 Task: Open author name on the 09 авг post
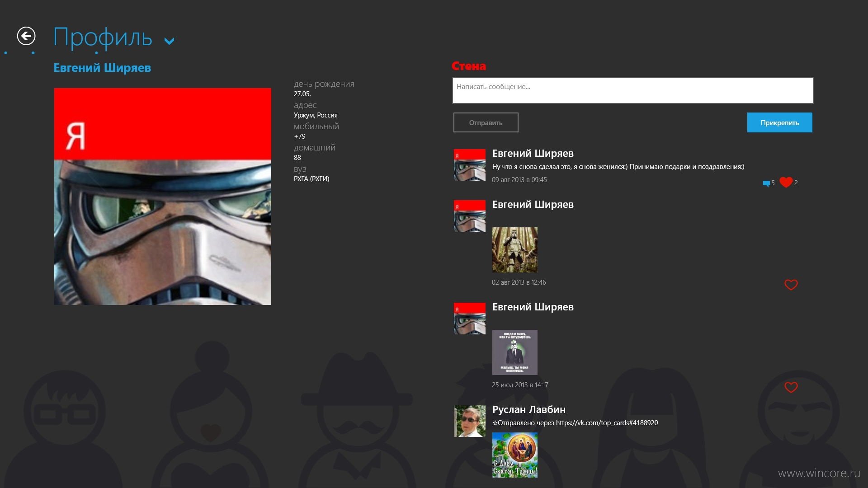533,154
